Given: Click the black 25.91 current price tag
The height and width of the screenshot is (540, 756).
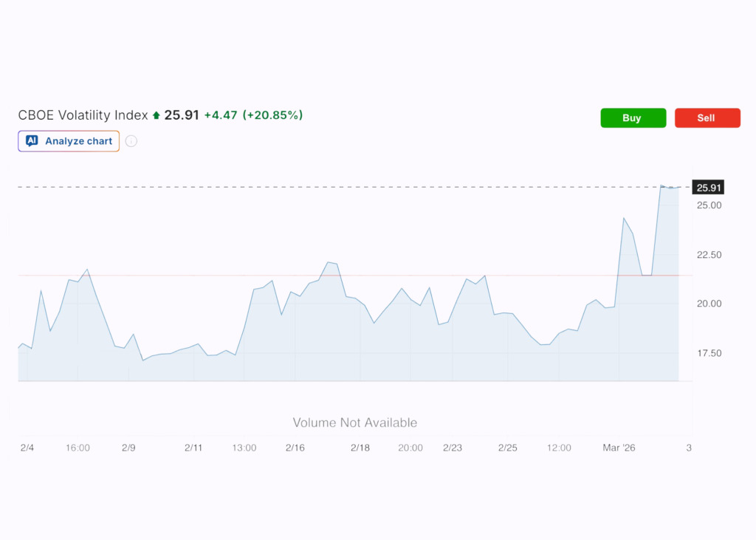Looking at the screenshot, I should pos(708,188).
